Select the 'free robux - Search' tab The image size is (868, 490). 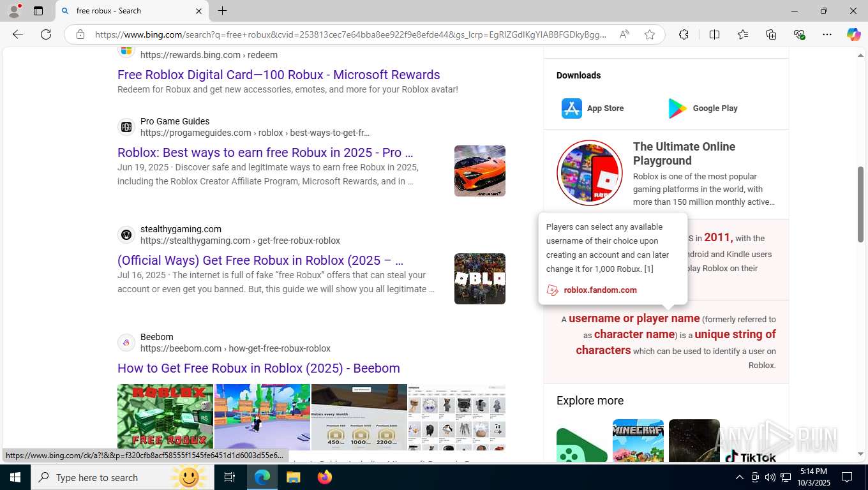point(131,11)
